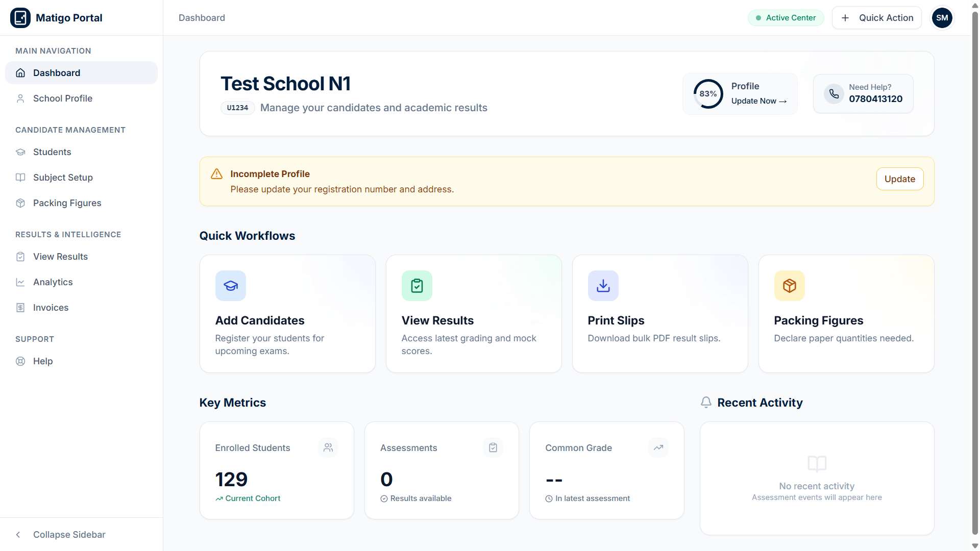Open the SM user avatar
The width and height of the screenshot is (980, 551).
pyautogui.click(x=942, y=18)
